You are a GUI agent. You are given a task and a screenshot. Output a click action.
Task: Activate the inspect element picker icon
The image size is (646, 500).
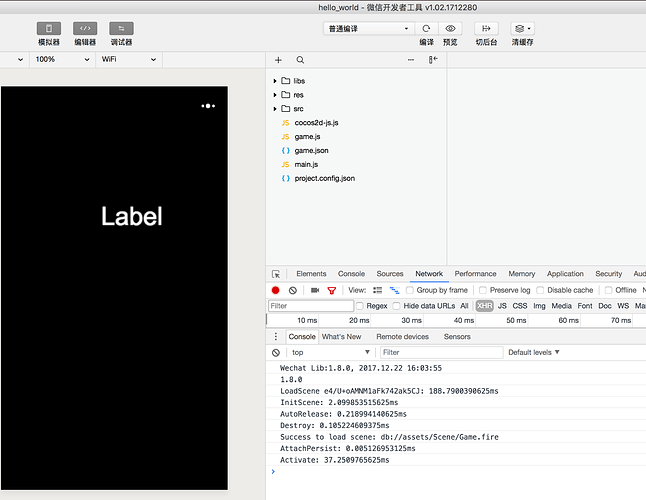coord(276,274)
